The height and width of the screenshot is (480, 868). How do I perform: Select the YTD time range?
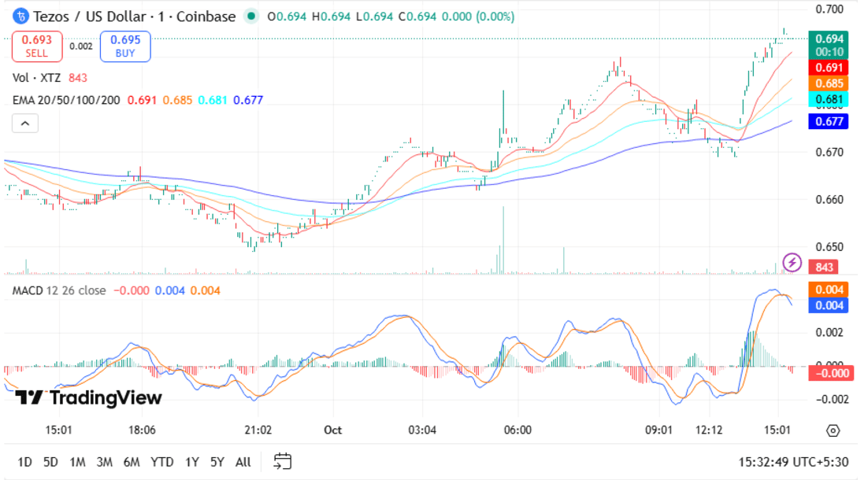pos(162,462)
